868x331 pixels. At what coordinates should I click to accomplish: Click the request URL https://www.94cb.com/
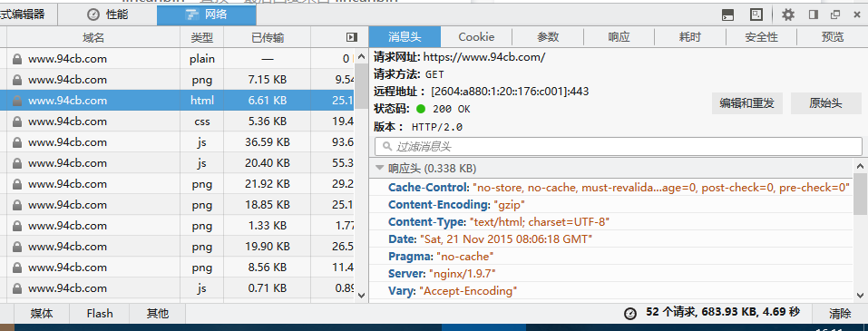[484, 56]
